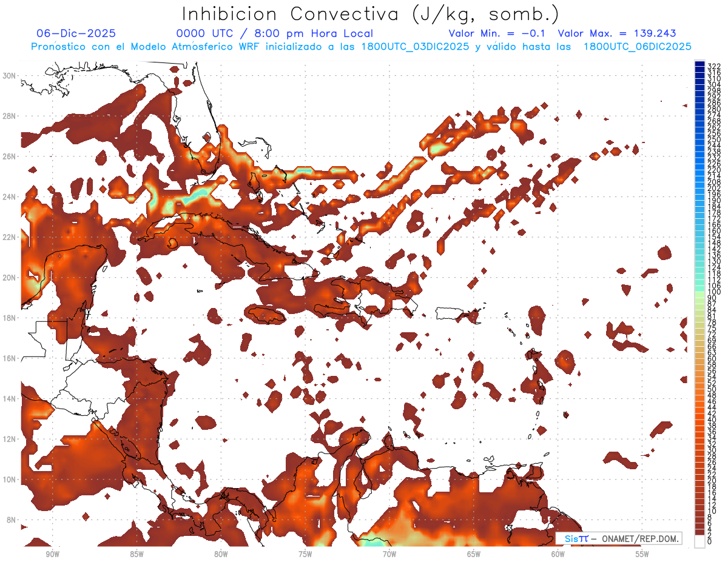
Task: Click the "85W" longitude label
Action: [136, 554]
